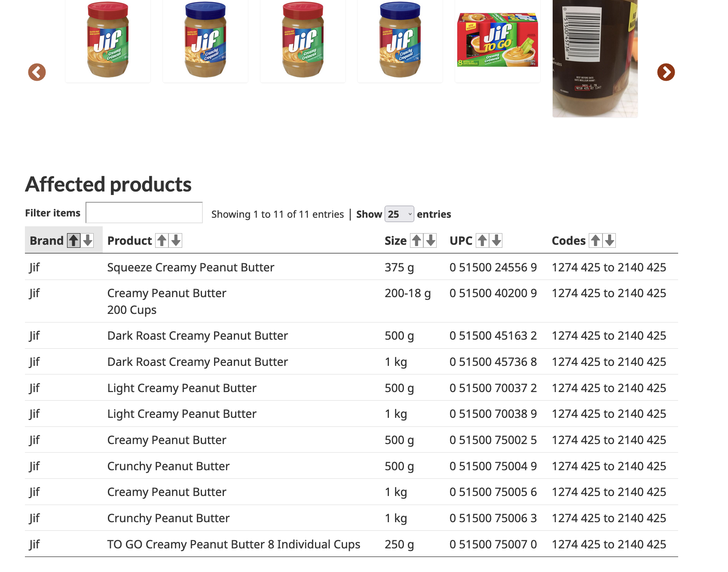This screenshot has width=728, height=572.
Task: Click the Squeeze Creamy Peanut Butter row
Action: click(352, 267)
